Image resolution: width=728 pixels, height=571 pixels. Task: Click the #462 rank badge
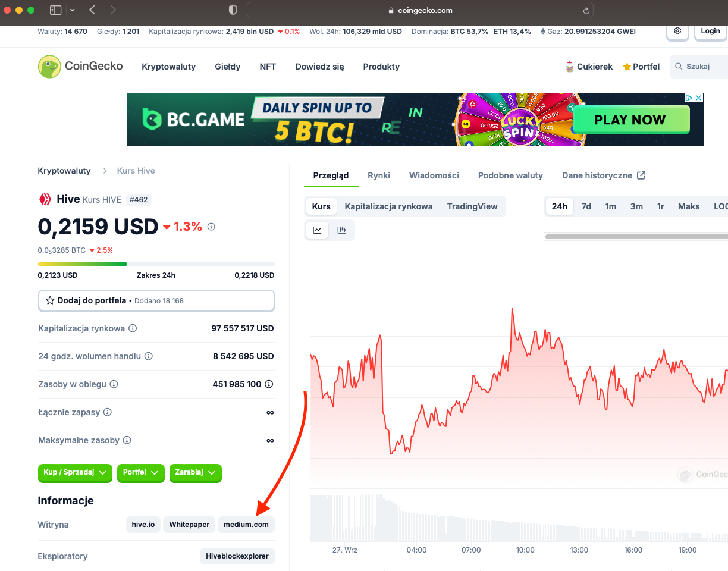point(139,200)
